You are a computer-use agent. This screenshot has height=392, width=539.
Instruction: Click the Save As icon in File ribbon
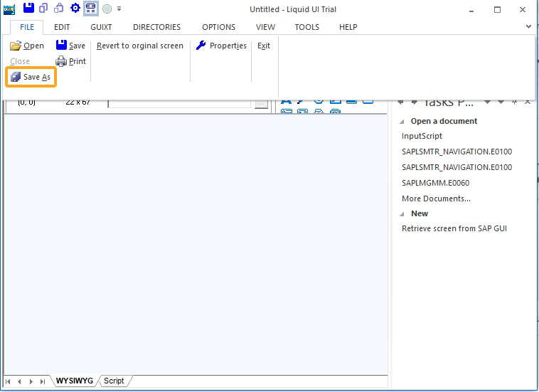point(16,77)
